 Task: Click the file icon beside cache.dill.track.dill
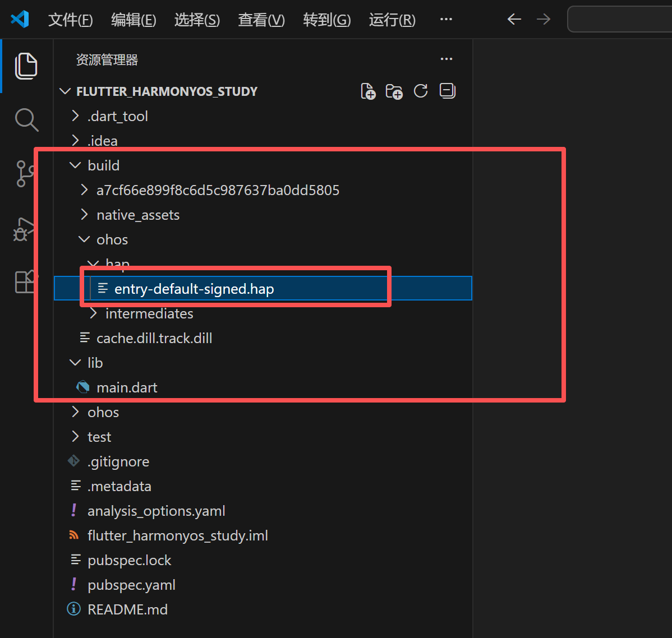point(85,338)
